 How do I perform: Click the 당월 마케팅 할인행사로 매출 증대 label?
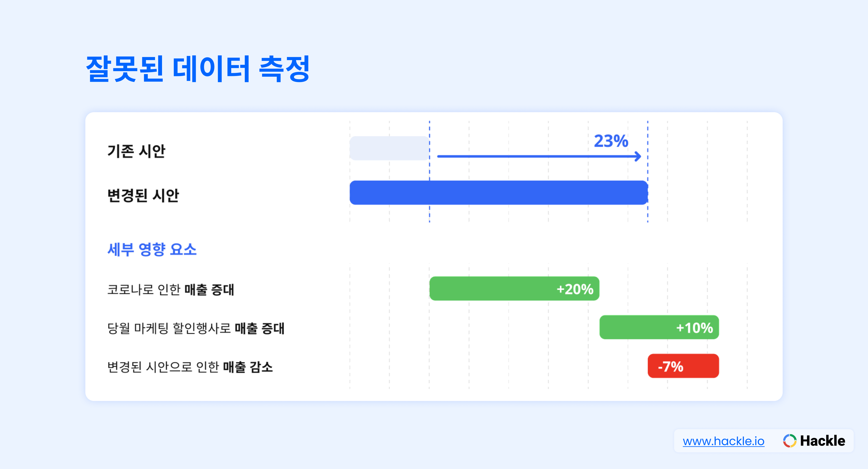coord(196,328)
